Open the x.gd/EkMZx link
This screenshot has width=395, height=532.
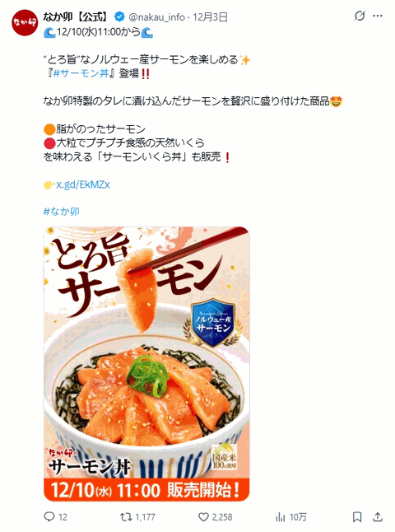pyautogui.click(x=83, y=184)
